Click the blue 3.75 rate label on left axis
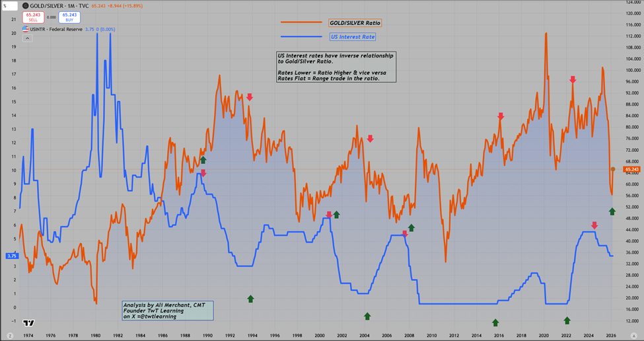Image resolution: width=644 pixels, height=341 pixels. point(12,256)
